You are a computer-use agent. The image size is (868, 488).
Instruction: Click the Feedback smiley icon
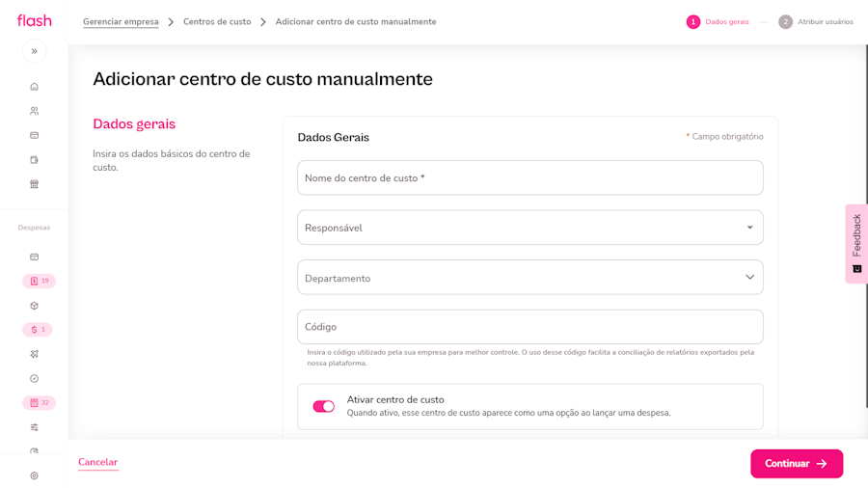pyautogui.click(x=857, y=269)
